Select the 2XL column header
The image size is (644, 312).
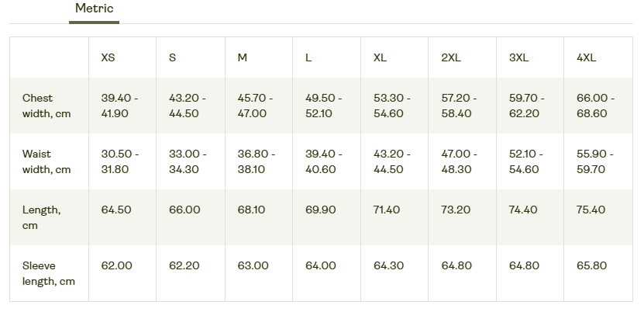pyautogui.click(x=451, y=58)
